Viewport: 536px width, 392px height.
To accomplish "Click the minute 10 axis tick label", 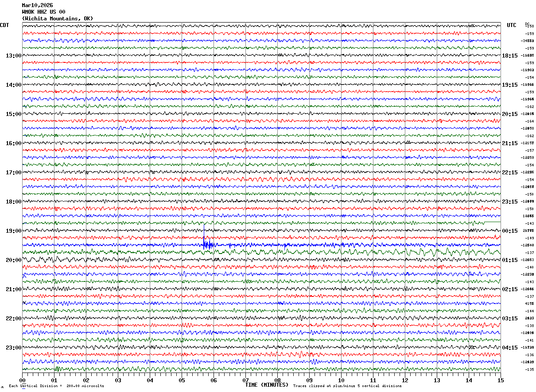I will [341, 380].
